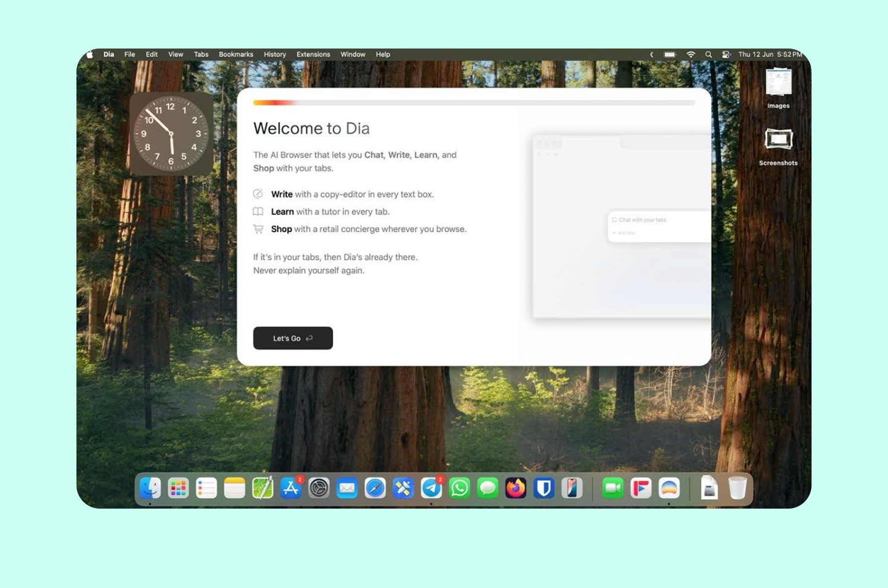Open the Apple menu

(89, 54)
